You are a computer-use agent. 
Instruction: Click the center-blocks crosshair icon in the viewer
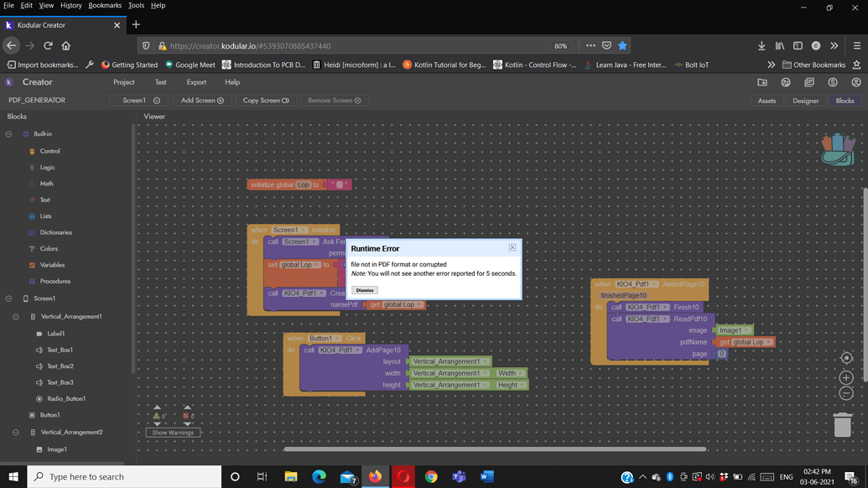846,358
